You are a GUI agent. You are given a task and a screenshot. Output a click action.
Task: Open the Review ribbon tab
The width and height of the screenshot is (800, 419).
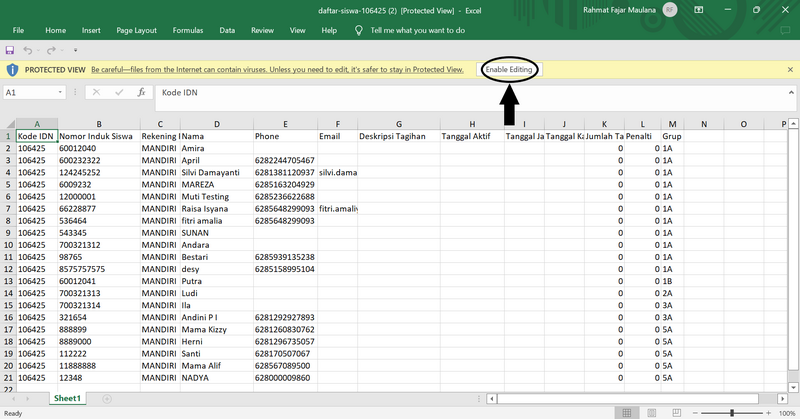pos(262,30)
